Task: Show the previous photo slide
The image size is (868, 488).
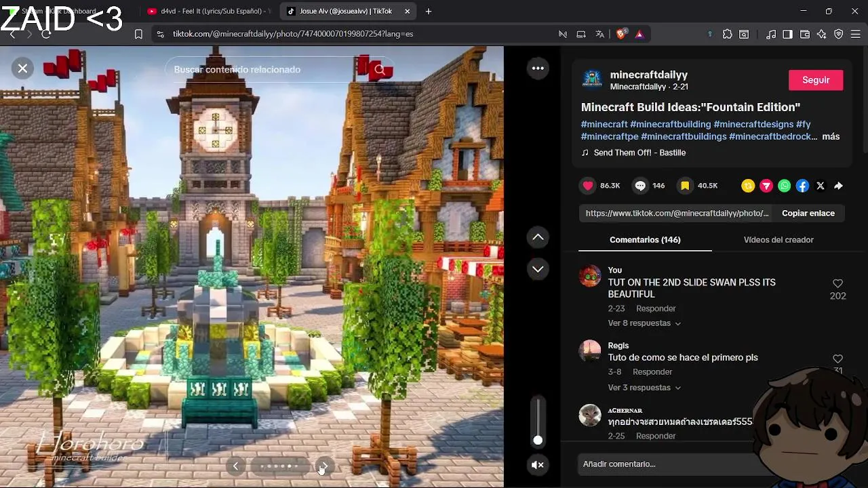Action: click(235, 466)
